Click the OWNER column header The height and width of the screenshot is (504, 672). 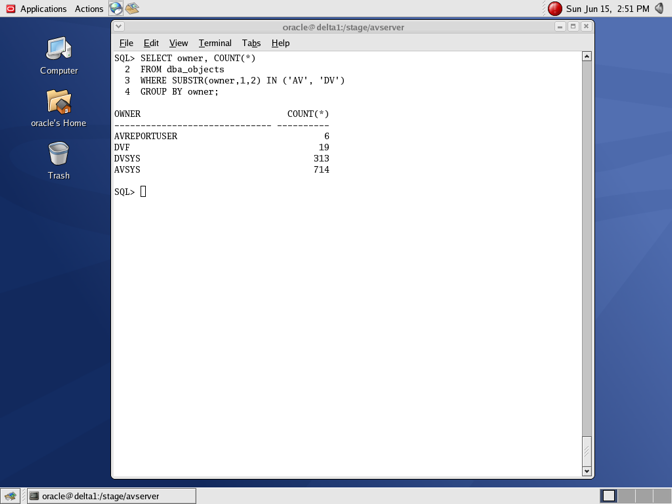(127, 114)
